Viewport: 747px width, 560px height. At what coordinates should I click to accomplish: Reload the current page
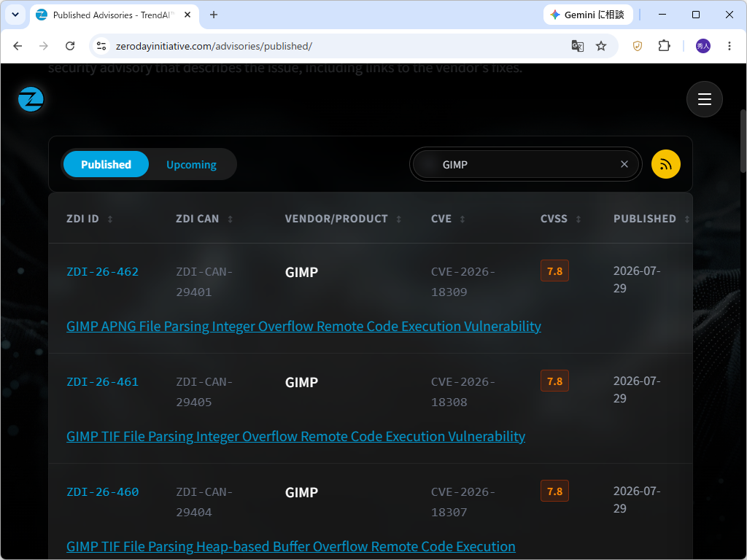coord(70,46)
